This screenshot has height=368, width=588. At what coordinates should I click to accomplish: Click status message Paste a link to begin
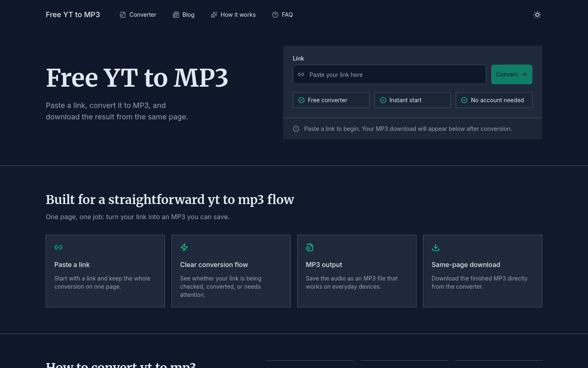coord(408,129)
